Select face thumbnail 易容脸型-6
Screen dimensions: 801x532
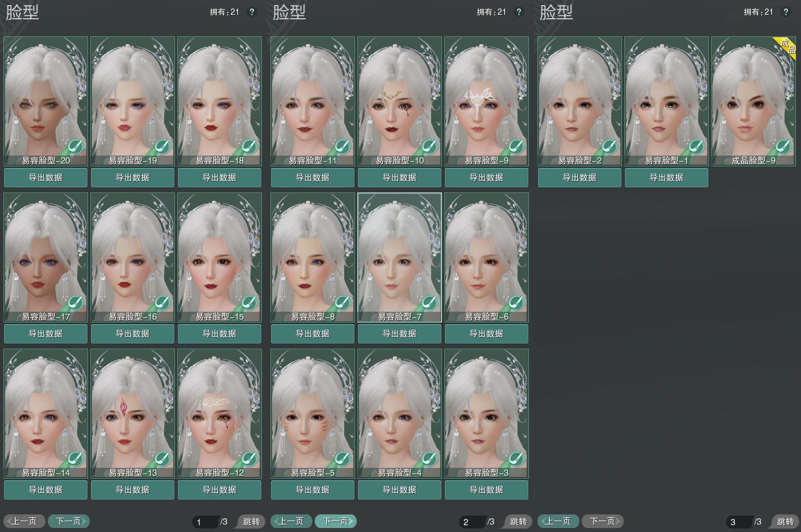click(487, 257)
